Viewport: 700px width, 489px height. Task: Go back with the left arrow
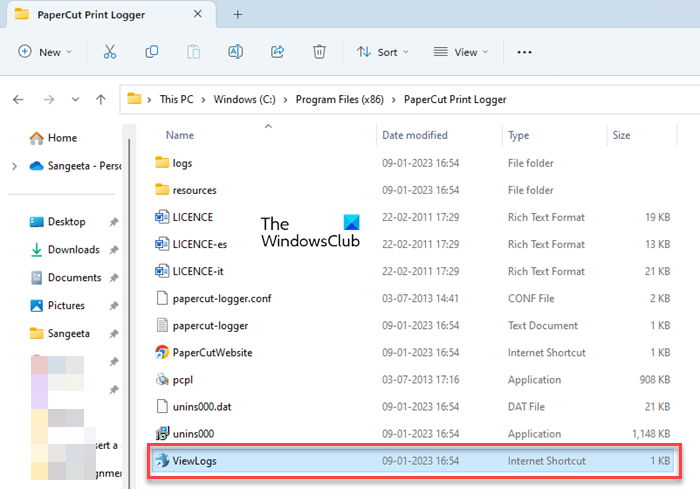coord(18,99)
